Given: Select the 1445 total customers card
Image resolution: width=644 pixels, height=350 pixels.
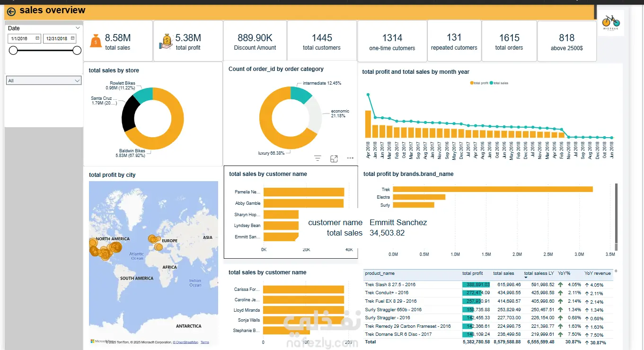Looking at the screenshot, I should point(322,41).
